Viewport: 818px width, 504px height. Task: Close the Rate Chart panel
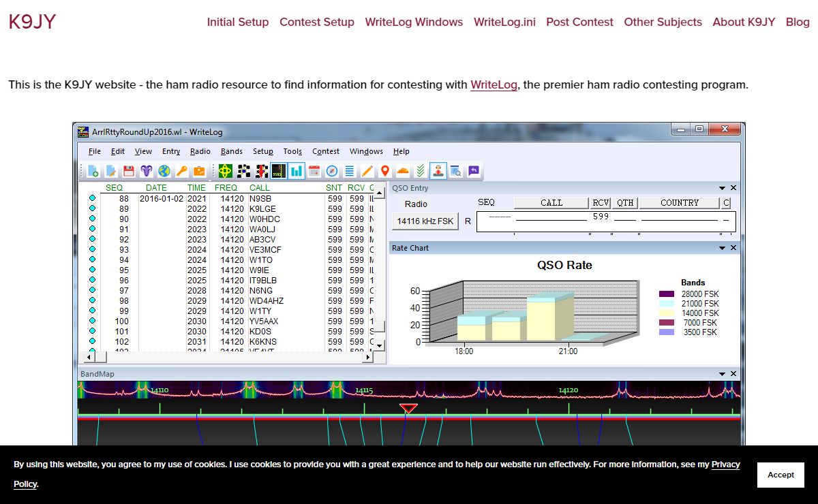733,248
